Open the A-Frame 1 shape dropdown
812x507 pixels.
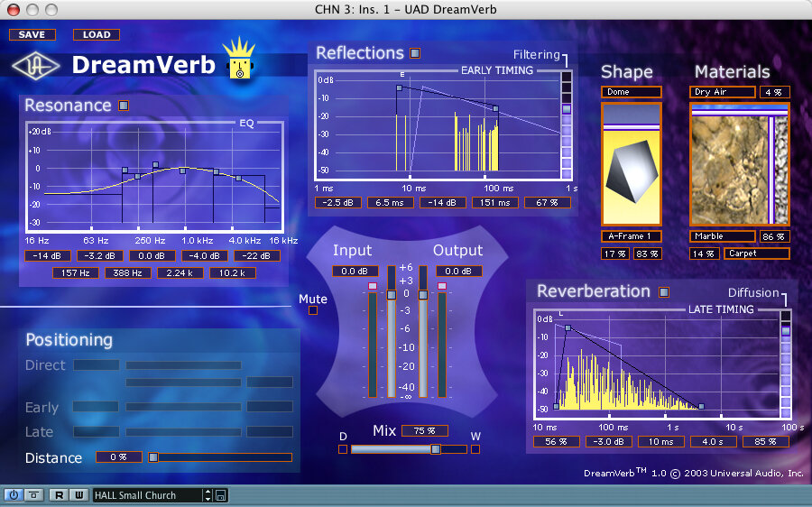point(632,236)
